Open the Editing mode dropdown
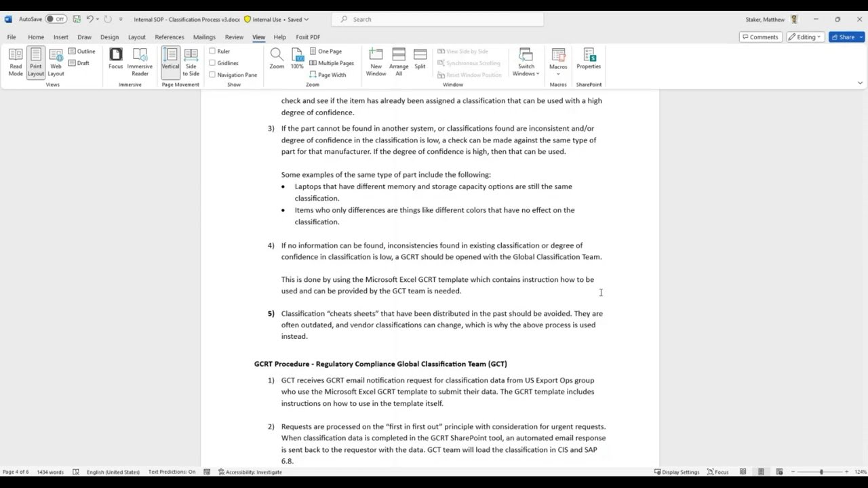The image size is (868, 488). click(806, 37)
